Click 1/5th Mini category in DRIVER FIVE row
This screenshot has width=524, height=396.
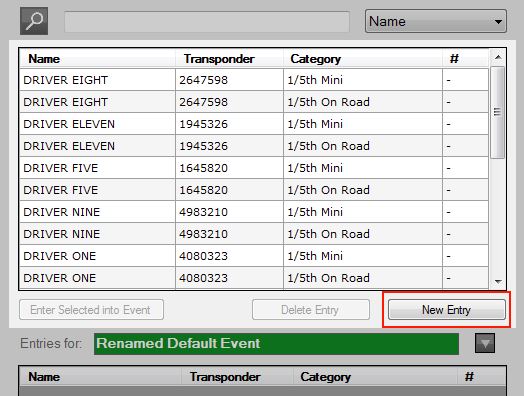[363, 168]
